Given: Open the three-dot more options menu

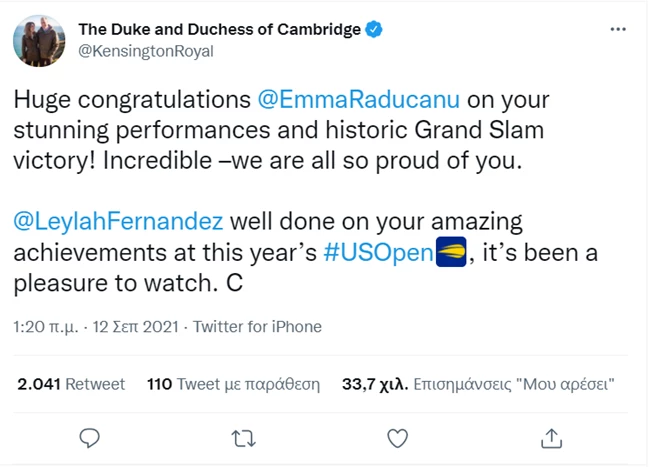Looking at the screenshot, I should (x=618, y=30).
